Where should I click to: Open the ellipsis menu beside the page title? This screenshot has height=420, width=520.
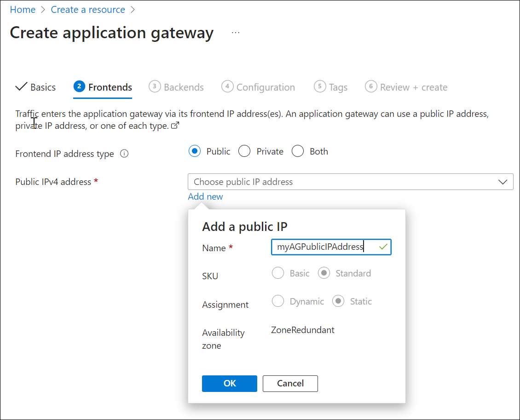point(236,32)
